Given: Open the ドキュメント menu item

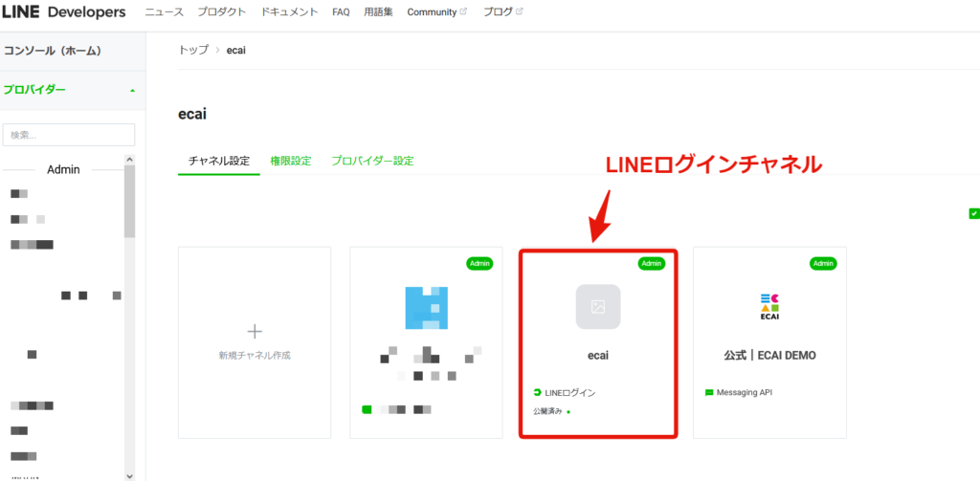Looking at the screenshot, I should tap(290, 12).
